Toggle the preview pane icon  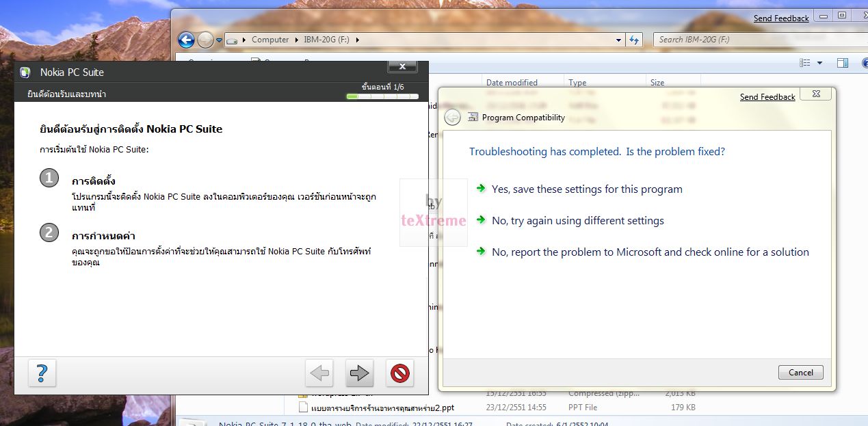(843, 63)
